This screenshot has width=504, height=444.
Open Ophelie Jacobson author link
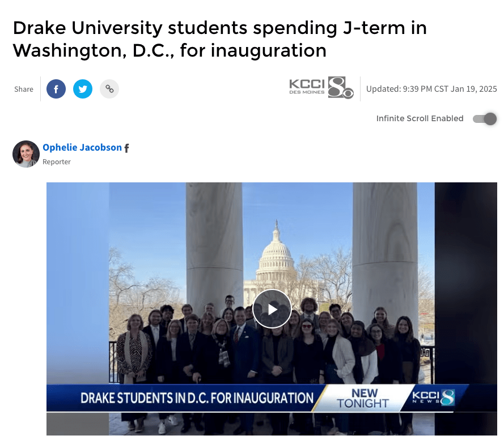pos(82,147)
